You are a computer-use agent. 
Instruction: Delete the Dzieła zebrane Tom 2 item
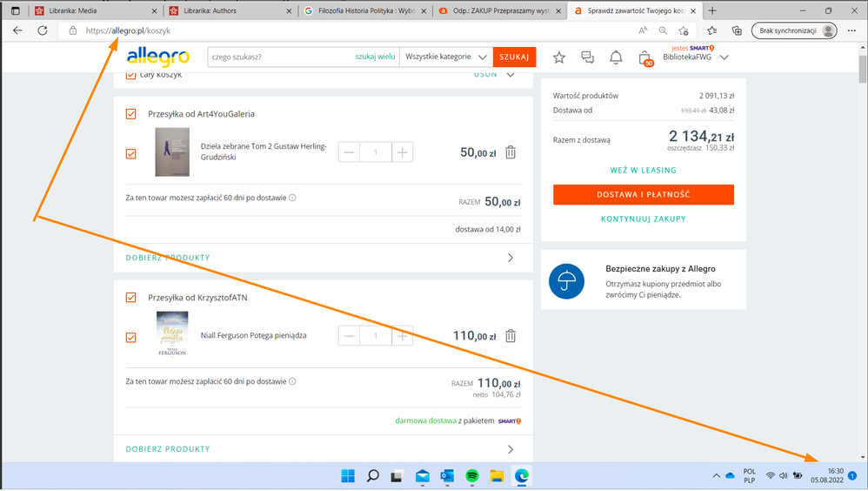pos(511,152)
